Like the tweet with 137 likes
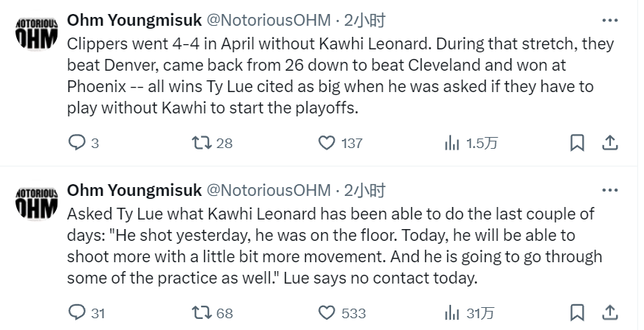This screenshot has height=330, width=644. point(340,143)
